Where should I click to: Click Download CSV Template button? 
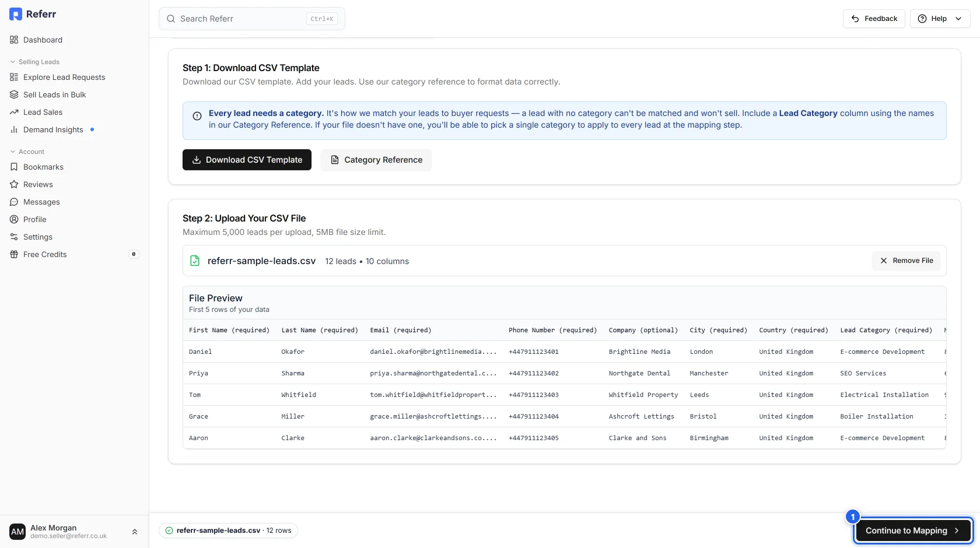tap(247, 160)
